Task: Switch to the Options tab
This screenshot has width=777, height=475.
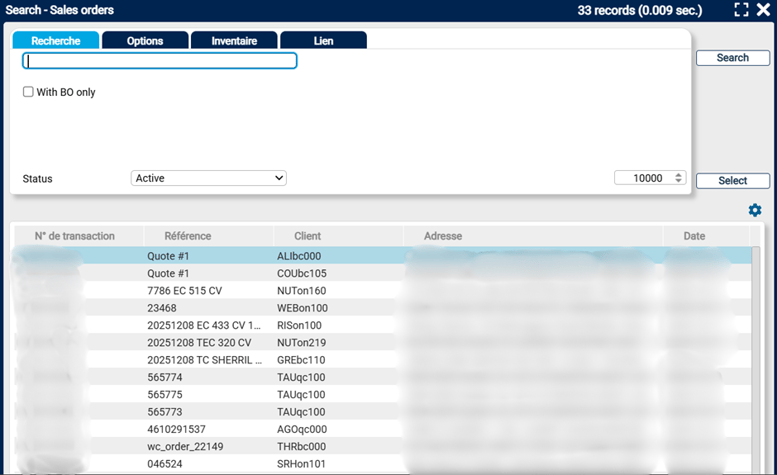Action: pos(145,41)
